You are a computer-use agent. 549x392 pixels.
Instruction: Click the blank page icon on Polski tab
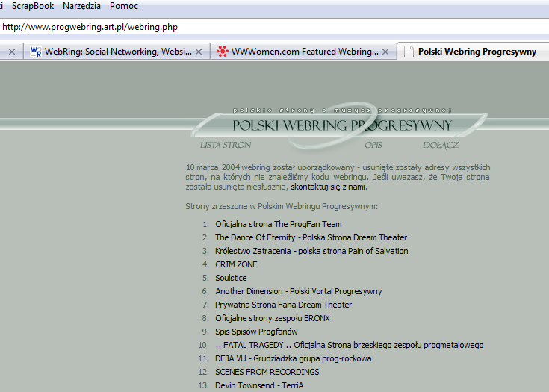(409, 52)
